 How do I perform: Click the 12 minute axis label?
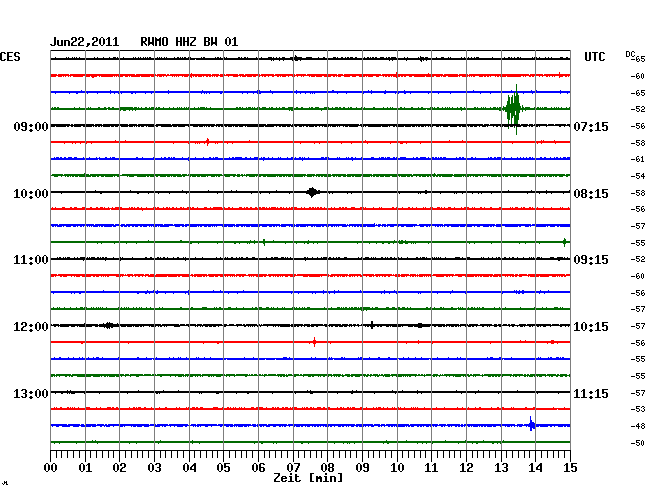(466, 468)
